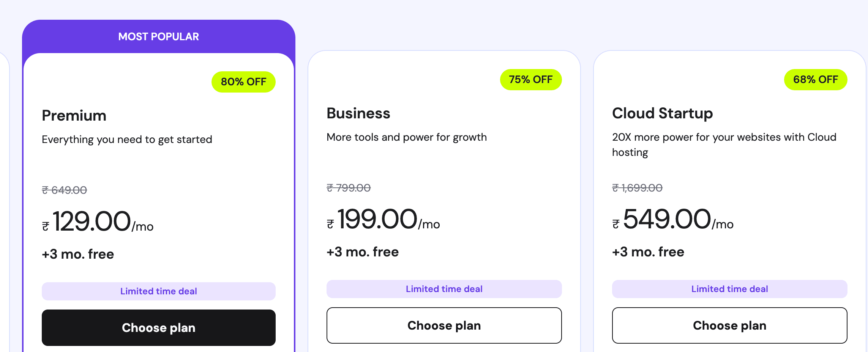868x352 pixels.
Task: Click the Business plan's Limited time deal banner
Action: tap(444, 289)
